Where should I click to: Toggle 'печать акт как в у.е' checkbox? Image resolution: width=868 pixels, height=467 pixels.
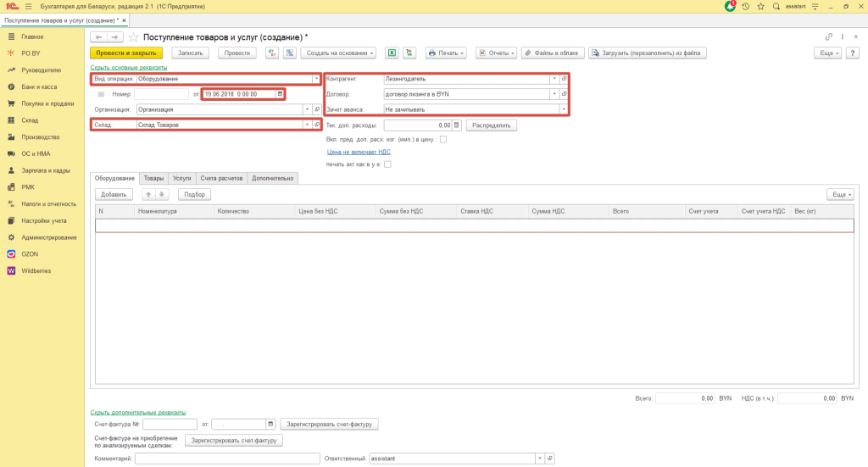click(387, 164)
